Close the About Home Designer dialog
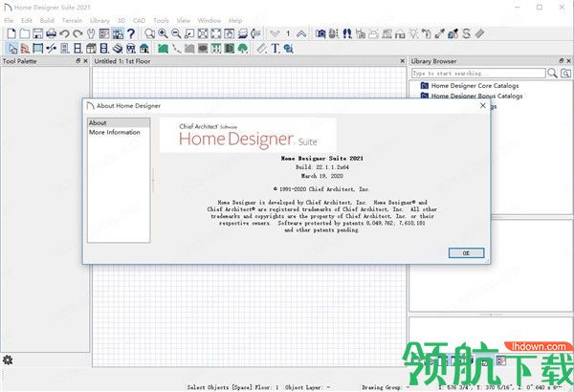Screen dimensions: 574x392 [x=483, y=105]
